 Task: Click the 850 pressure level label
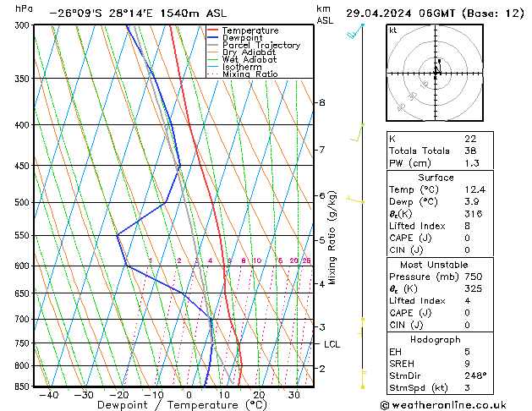[x=24, y=386]
